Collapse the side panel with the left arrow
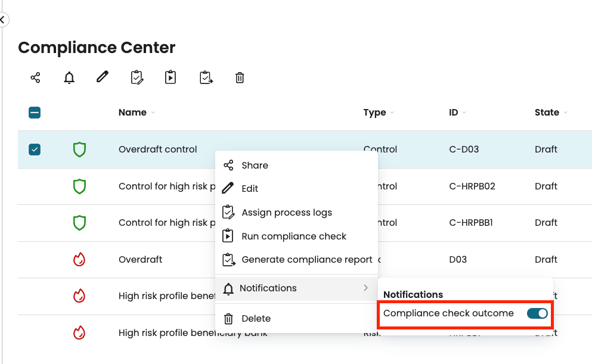 pos(2,20)
